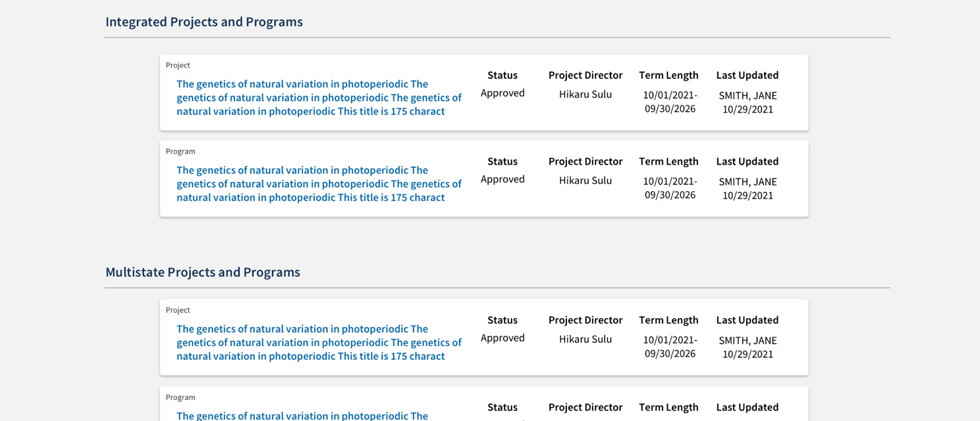Click Last Updated header in Multistate Program card

click(748, 407)
